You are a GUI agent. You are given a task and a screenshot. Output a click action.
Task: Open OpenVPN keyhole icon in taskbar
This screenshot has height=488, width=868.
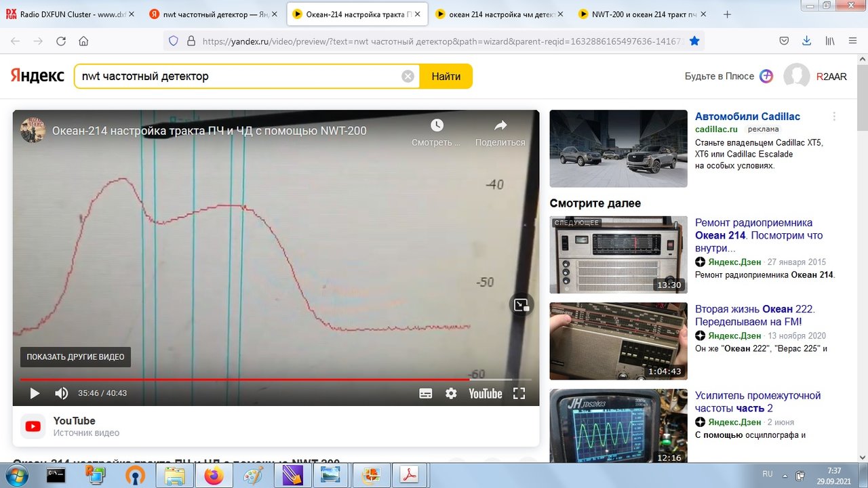(134, 475)
